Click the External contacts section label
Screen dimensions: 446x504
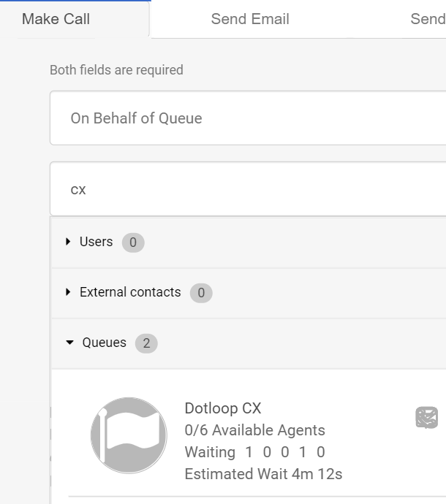130,292
